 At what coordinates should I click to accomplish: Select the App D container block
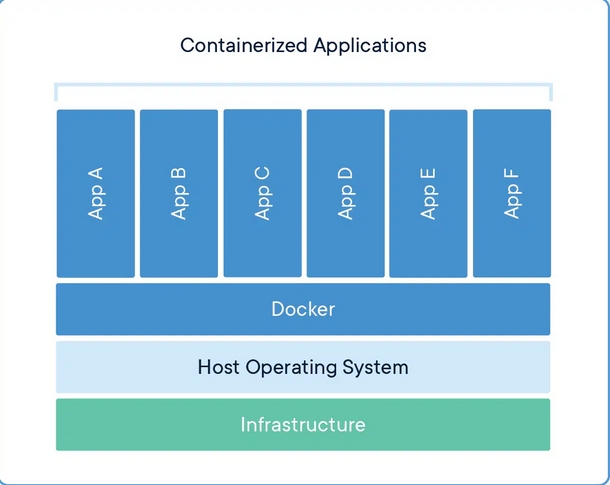pos(345,193)
